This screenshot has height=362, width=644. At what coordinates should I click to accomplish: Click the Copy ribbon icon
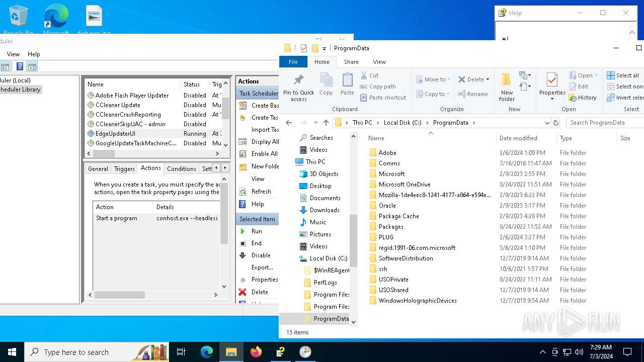pyautogui.click(x=326, y=84)
